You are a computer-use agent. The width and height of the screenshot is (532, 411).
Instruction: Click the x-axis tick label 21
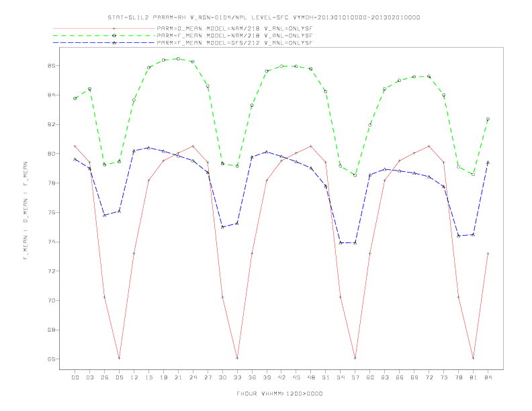(x=178, y=377)
